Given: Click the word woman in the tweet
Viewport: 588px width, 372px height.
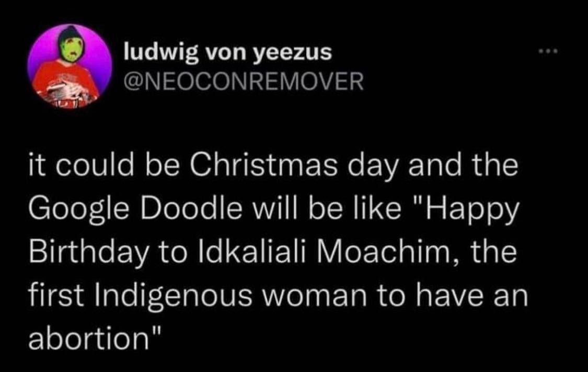Looking at the screenshot, I should (x=316, y=297).
